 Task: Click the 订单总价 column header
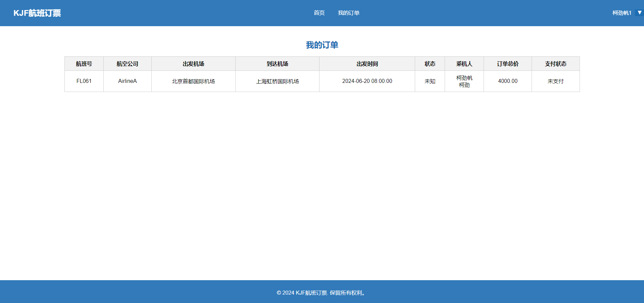click(507, 64)
